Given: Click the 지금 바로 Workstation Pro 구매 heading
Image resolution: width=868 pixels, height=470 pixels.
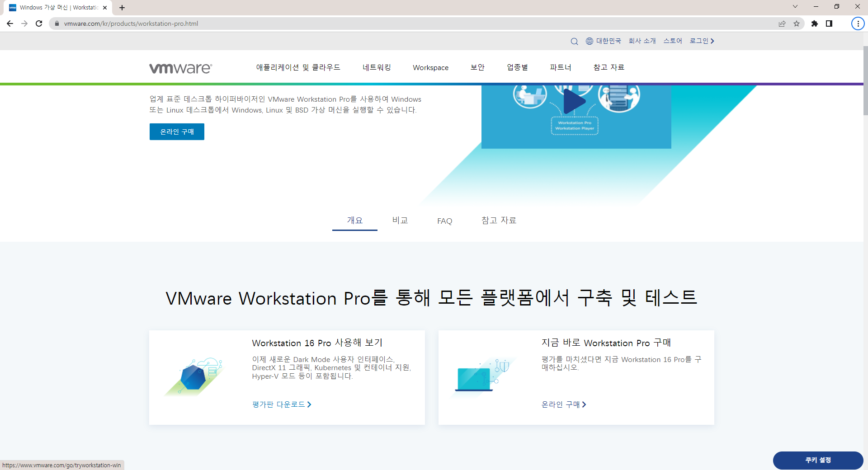Looking at the screenshot, I should [606, 343].
